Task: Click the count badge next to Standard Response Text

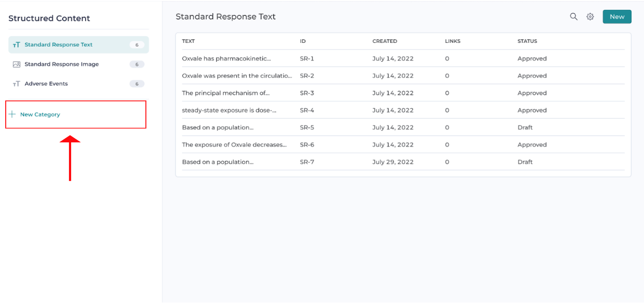Action: [x=137, y=45]
